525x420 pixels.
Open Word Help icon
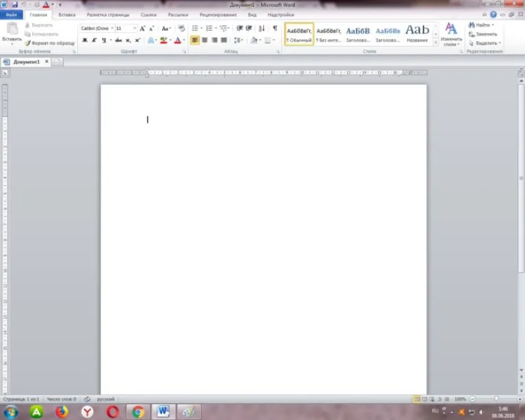[493, 14]
